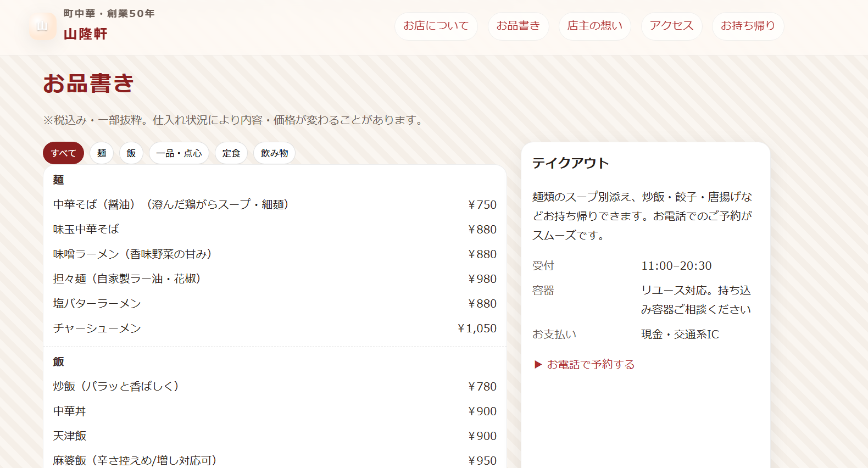
Task: Click the ¥780 price for 炒飯
Action: (482, 387)
